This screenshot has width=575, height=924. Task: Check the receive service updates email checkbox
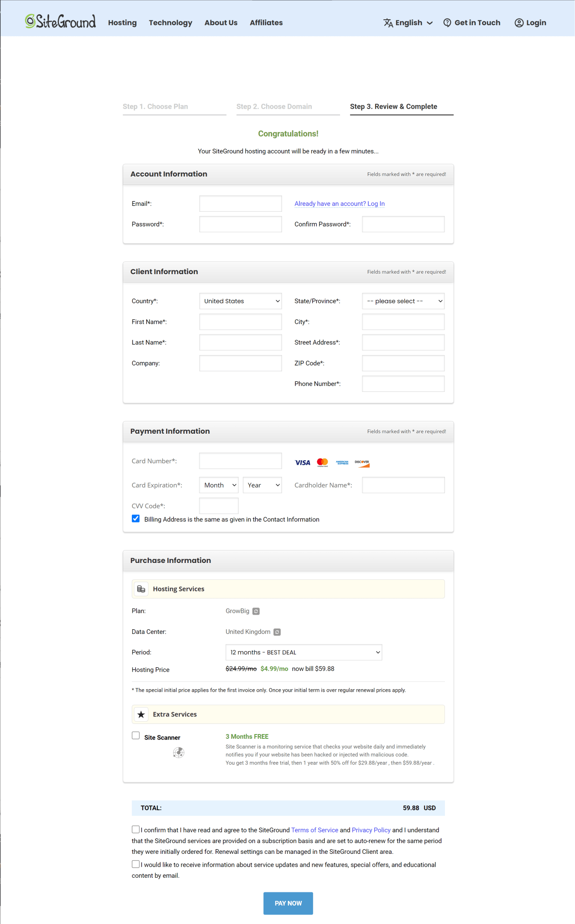pos(136,864)
